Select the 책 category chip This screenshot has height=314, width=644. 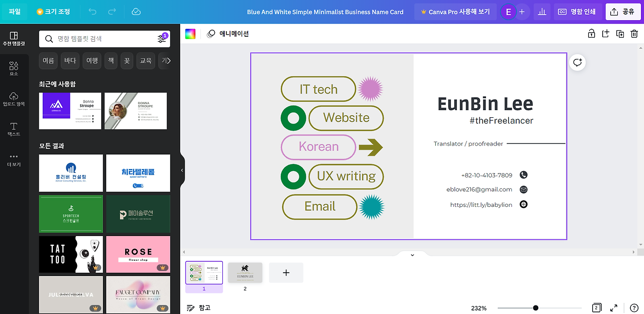(x=111, y=61)
